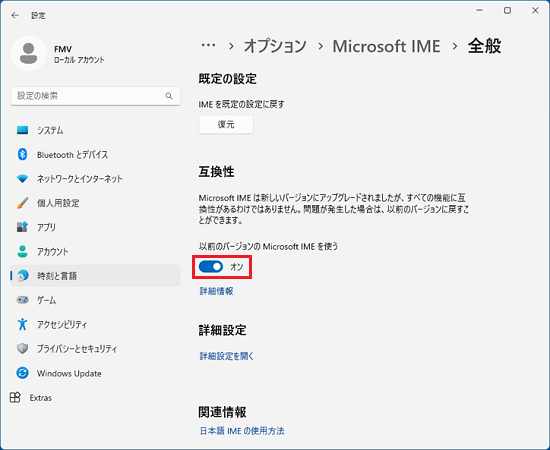Select アプリ in the sidebar

tap(95, 227)
